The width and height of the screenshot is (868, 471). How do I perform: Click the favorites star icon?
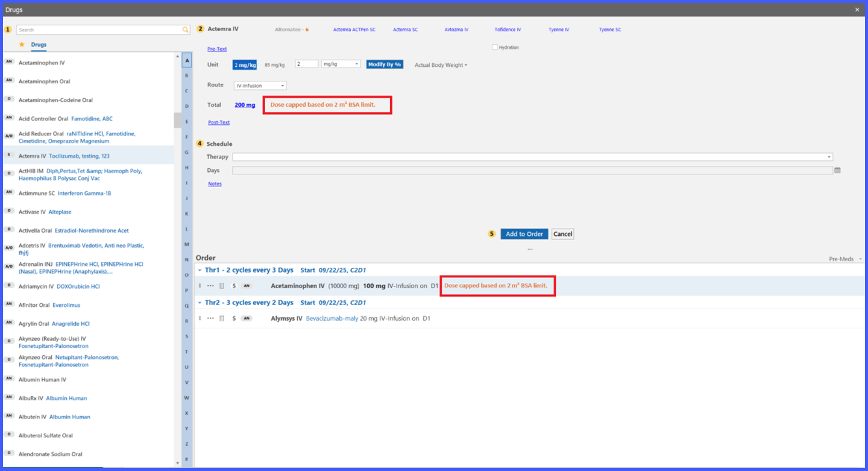point(22,45)
